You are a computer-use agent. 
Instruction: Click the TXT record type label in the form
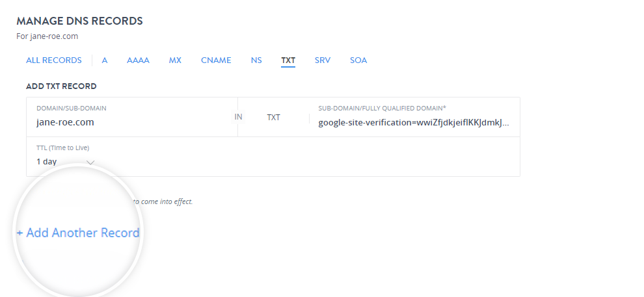[x=274, y=118]
